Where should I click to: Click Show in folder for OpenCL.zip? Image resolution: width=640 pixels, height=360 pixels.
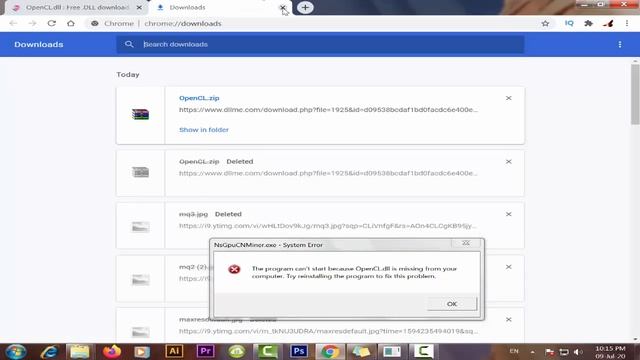pyautogui.click(x=204, y=130)
